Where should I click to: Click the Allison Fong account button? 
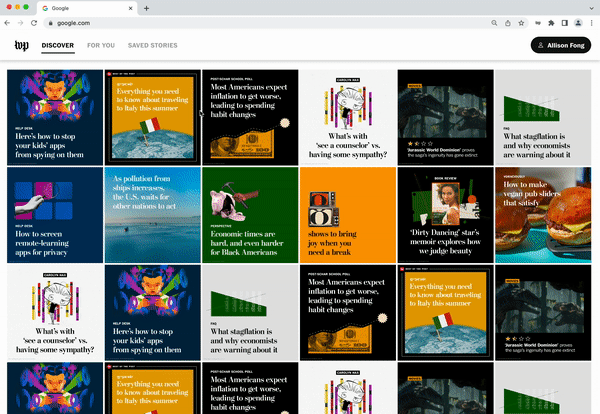561,45
